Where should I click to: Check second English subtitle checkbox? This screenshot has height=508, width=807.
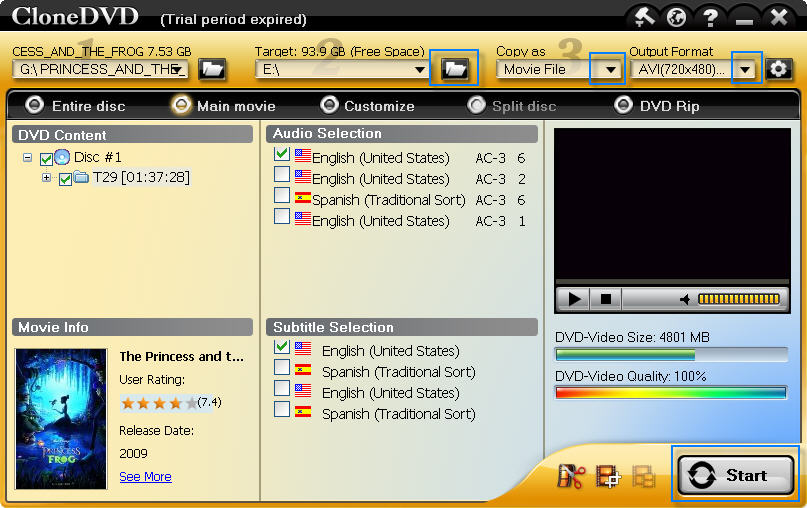coord(282,388)
